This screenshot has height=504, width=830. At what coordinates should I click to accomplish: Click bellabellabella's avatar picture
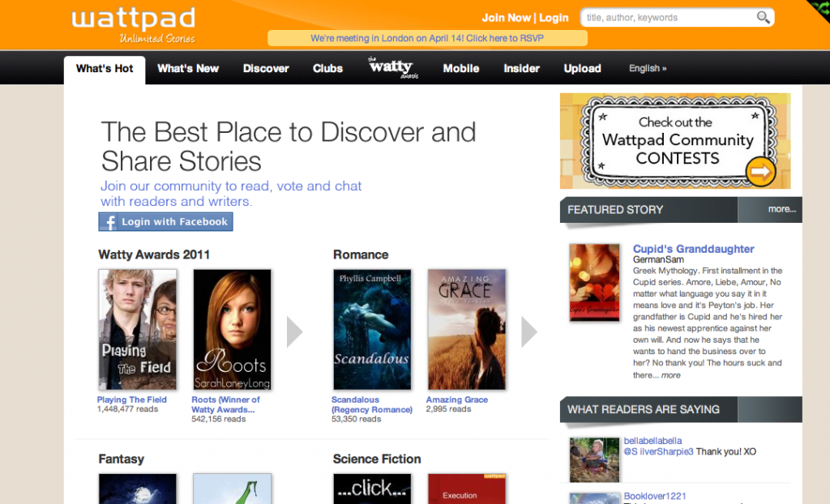pos(594,459)
